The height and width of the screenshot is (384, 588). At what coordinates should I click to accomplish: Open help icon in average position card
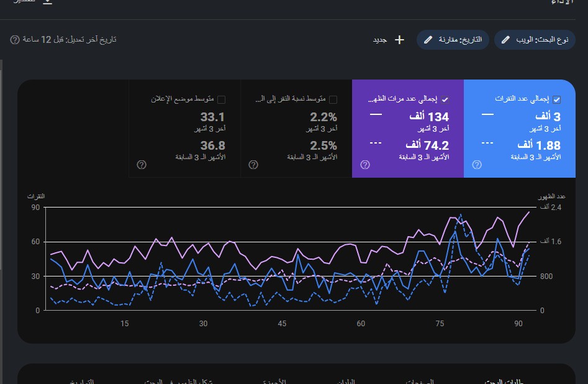[x=142, y=165]
